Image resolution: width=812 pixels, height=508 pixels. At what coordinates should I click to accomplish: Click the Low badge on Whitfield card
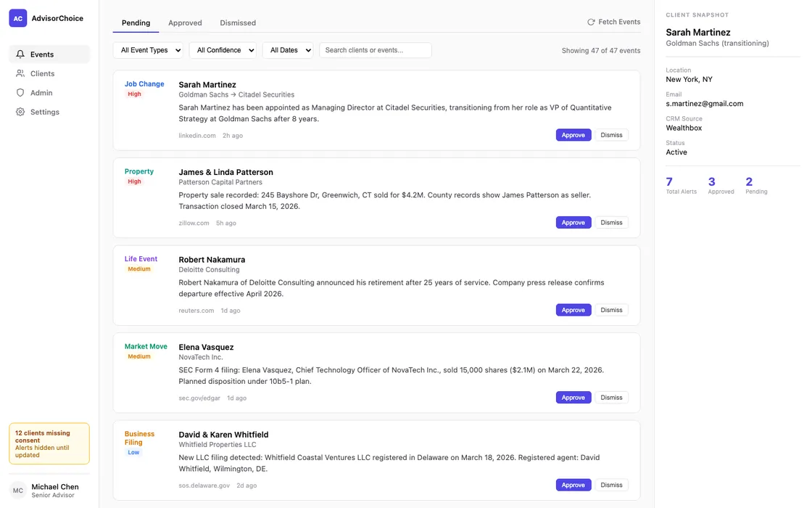(133, 453)
